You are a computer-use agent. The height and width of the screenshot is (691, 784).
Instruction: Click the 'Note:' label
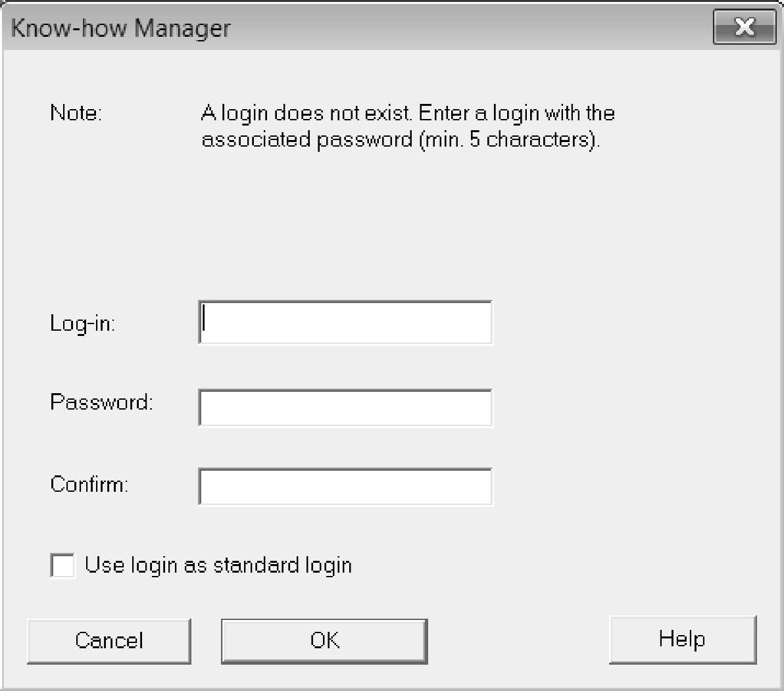pyautogui.click(x=76, y=113)
